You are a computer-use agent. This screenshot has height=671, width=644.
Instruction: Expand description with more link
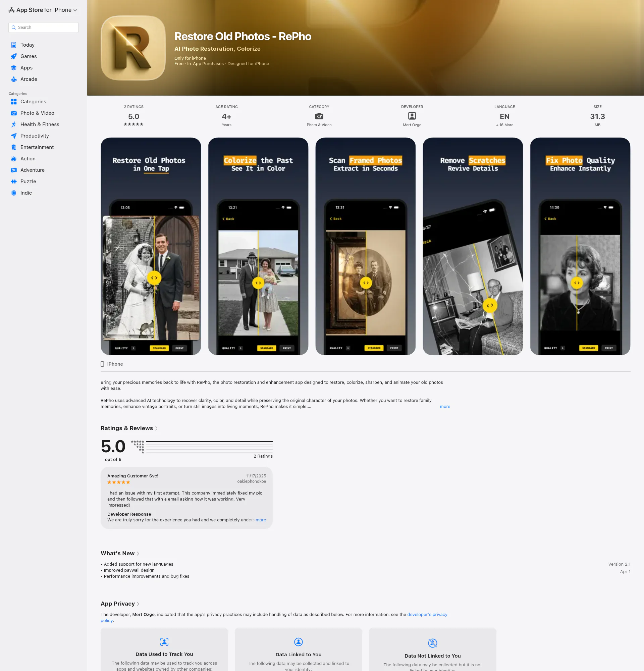click(x=445, y=406)
